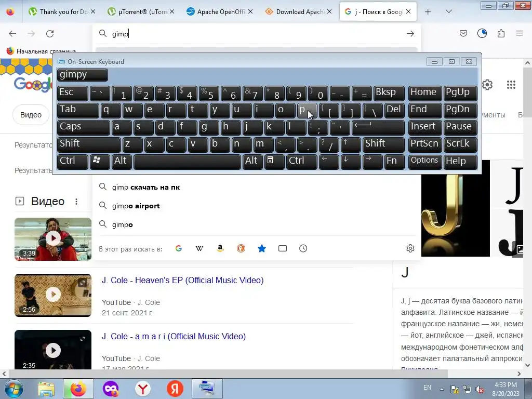The height and width of the screenshot is (399, 532).
Task: List all tabs with the chevron
Action: [x=448, y=12]
